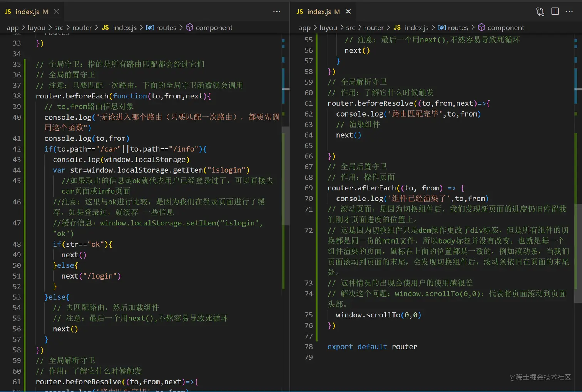Click the JS icon in left breadcrumb

(x=105, y=28)
